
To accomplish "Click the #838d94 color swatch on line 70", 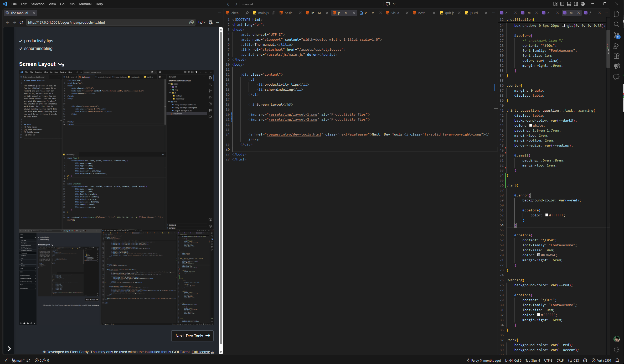I will point(539,255).
